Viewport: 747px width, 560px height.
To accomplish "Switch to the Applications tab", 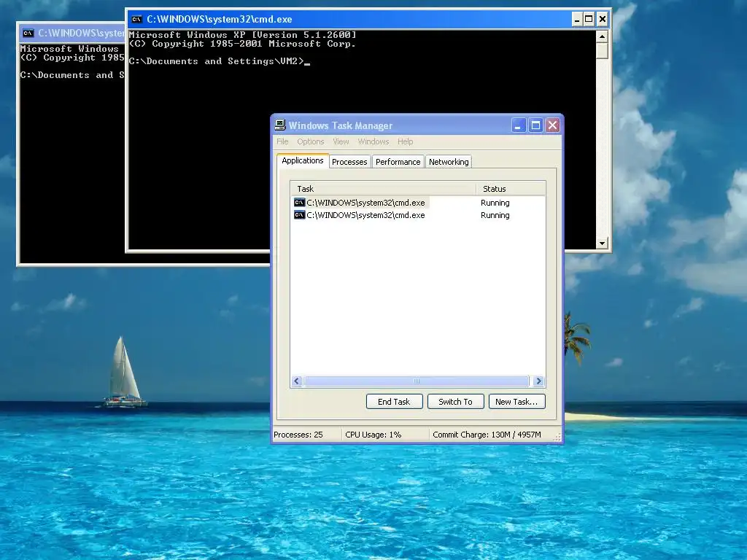I will [303, 160].
